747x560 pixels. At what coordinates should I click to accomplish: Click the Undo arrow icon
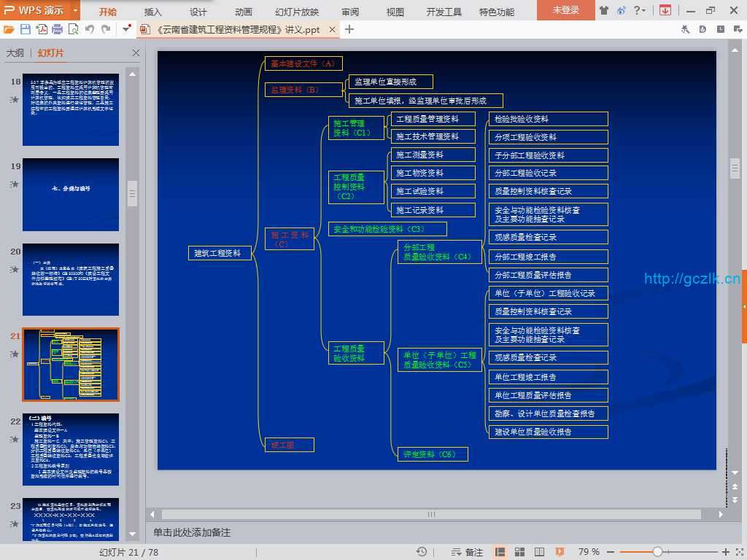pyautogui.click(x=90, y=30)
